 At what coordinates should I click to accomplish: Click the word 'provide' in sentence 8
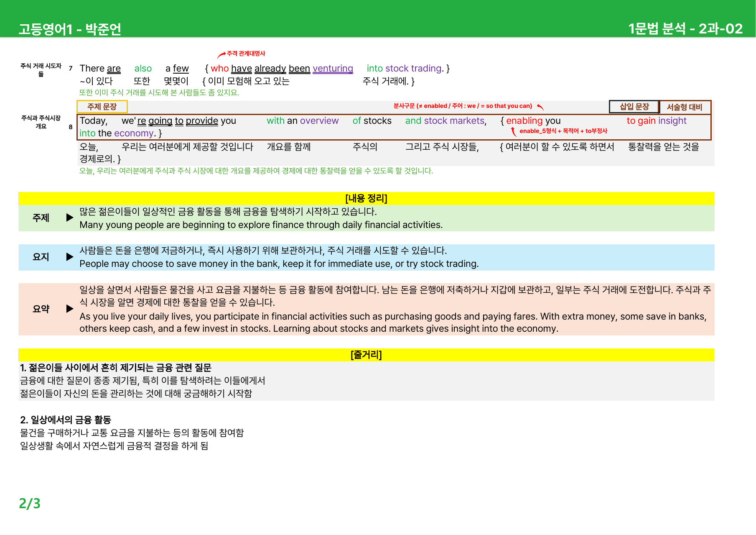point(202,120)
